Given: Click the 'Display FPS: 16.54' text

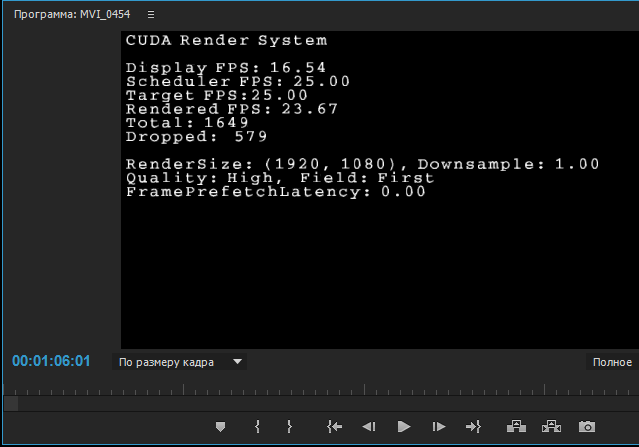Looking at the screenshot, I should pyautogui.click(x=226, y=68).
